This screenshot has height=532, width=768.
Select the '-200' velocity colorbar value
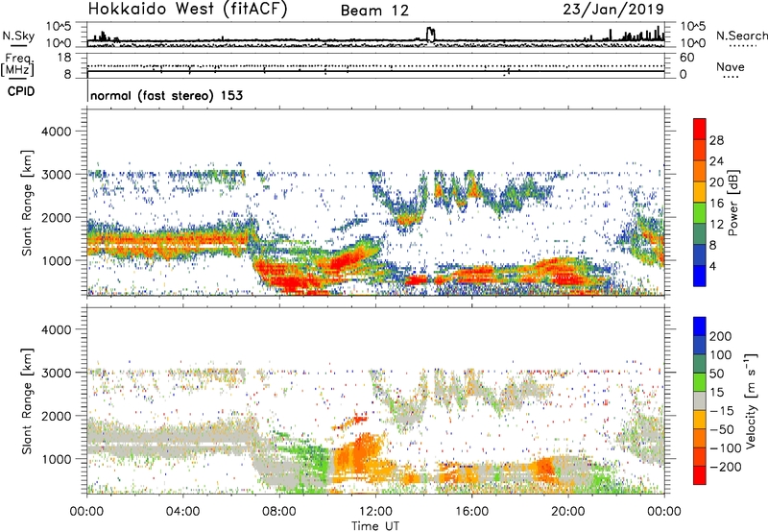725,467
